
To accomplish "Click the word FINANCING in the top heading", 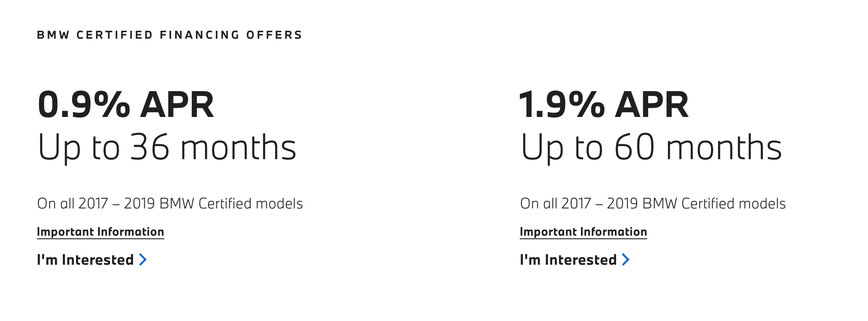I will pos(200,35).
